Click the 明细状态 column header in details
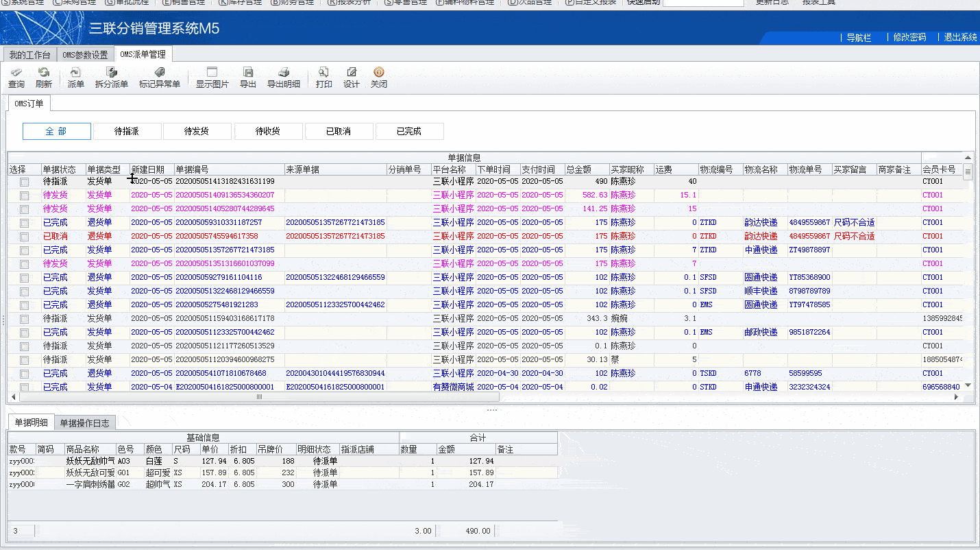The height and width of the screenshot is (550, 980). click(x=317, y=450)
